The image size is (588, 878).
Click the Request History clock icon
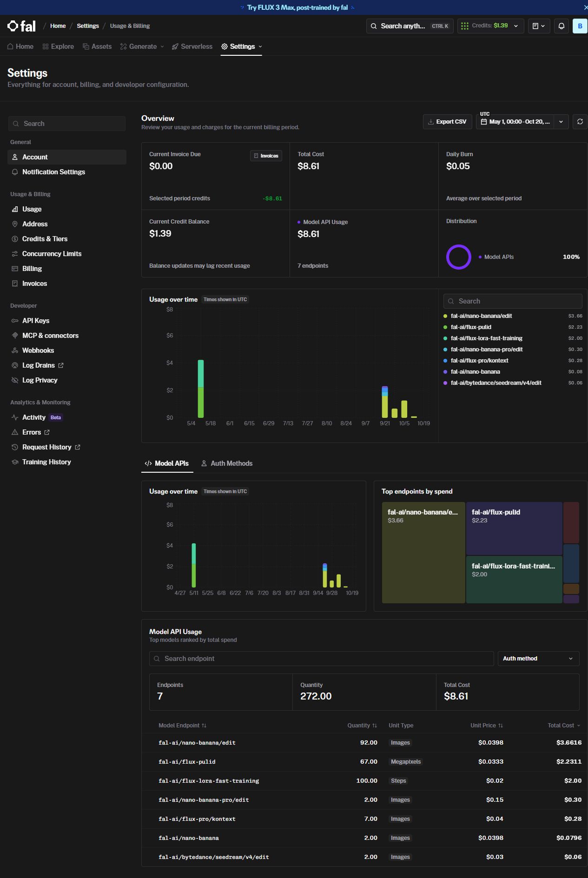coord(15,447)
